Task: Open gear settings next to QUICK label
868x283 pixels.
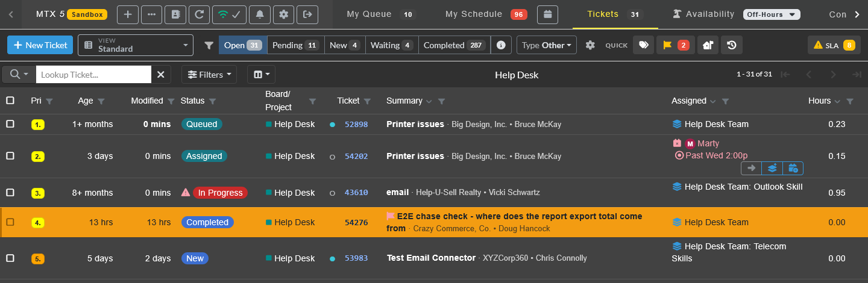Action: tap(590, 45)
